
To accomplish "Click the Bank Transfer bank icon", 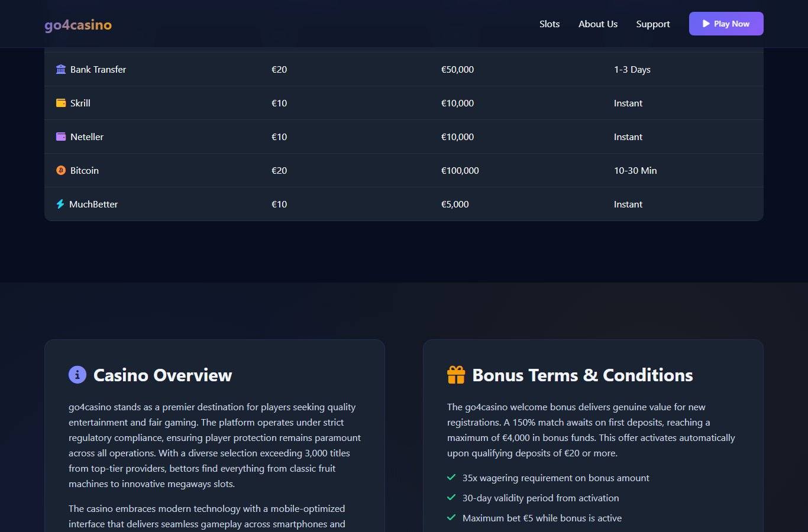I will [x=61, y=69].
